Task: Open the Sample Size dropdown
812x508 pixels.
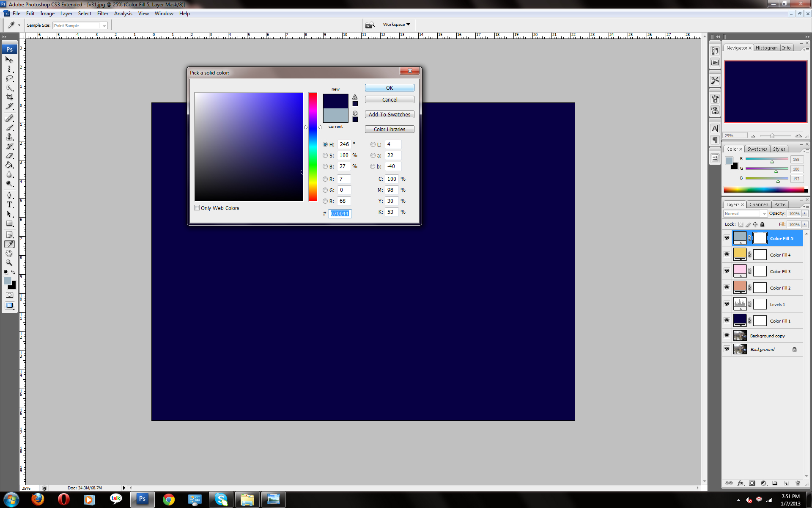Action: click(80, 25)
